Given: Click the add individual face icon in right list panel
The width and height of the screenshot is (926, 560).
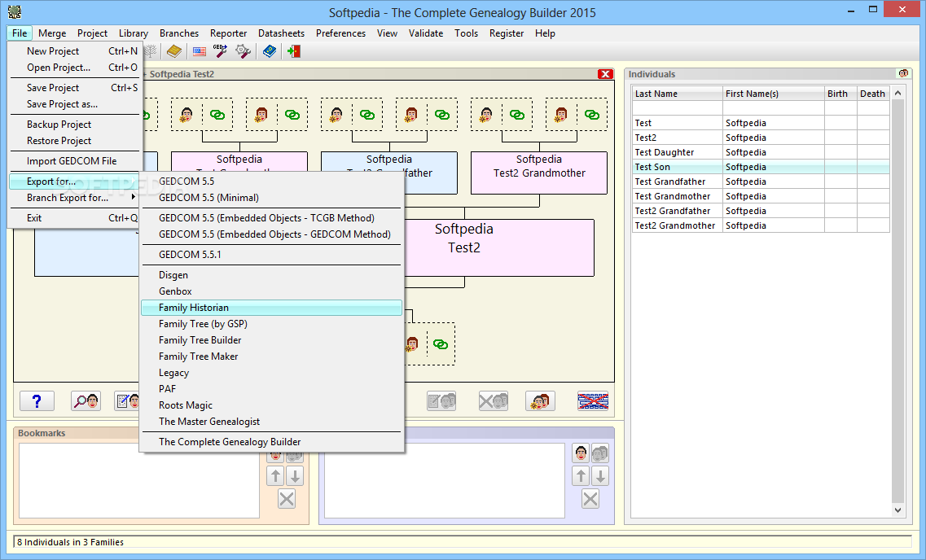Looking at the screenshot, I should tap(581, 453).
